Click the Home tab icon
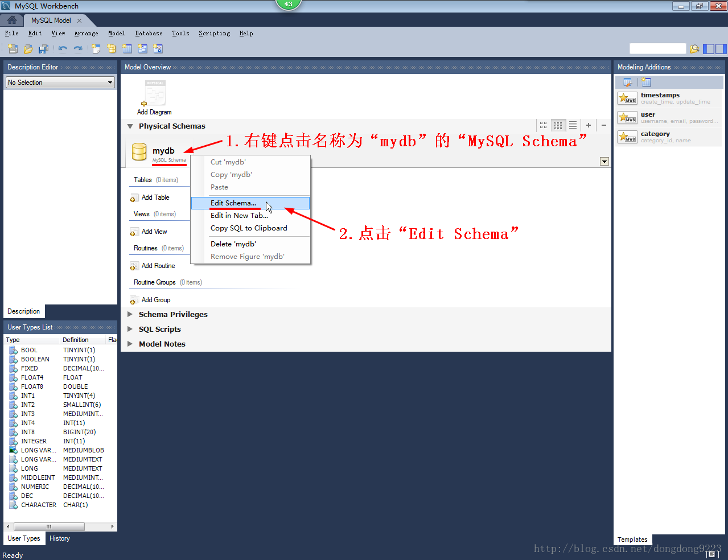This screenshot has width=728, height=560. pos(12,20)
